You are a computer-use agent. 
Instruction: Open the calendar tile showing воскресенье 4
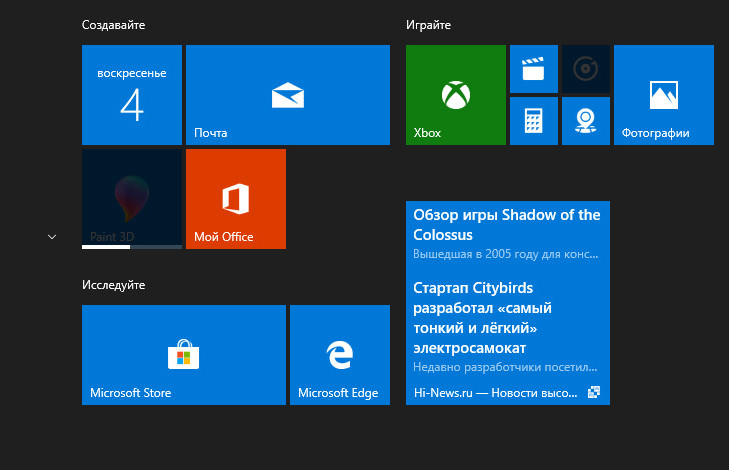coord(132,95)
